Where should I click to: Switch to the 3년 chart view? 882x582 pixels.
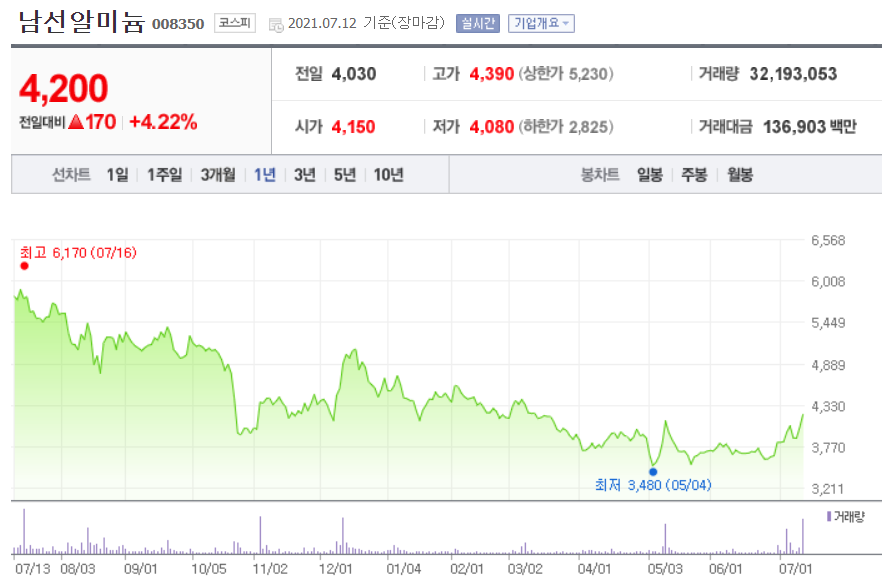305,175
